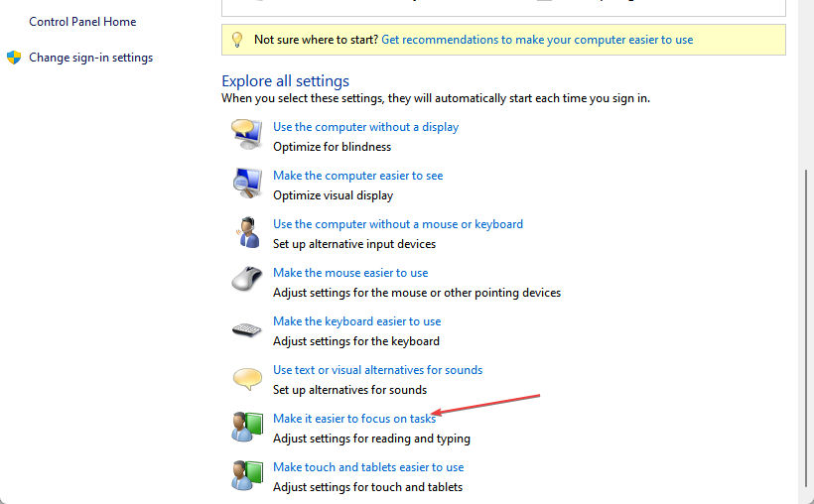Click the monitor icon for using computer without display
814x504 pixels.
pyautogui.click(x=247, y=134)
